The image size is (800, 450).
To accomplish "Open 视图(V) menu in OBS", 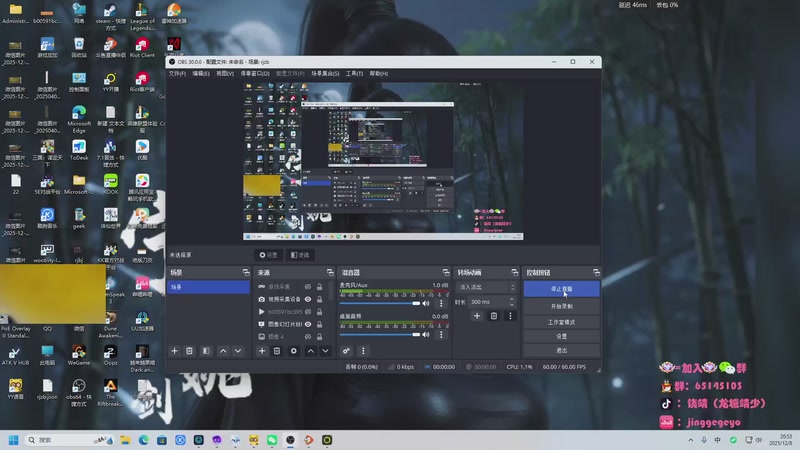I will [x=224, y=73].
